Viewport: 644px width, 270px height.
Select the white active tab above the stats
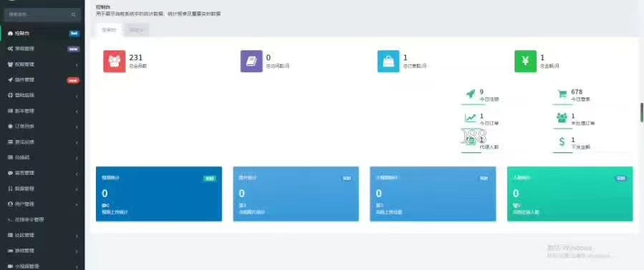pyautogui.click(x=109, y=30)
